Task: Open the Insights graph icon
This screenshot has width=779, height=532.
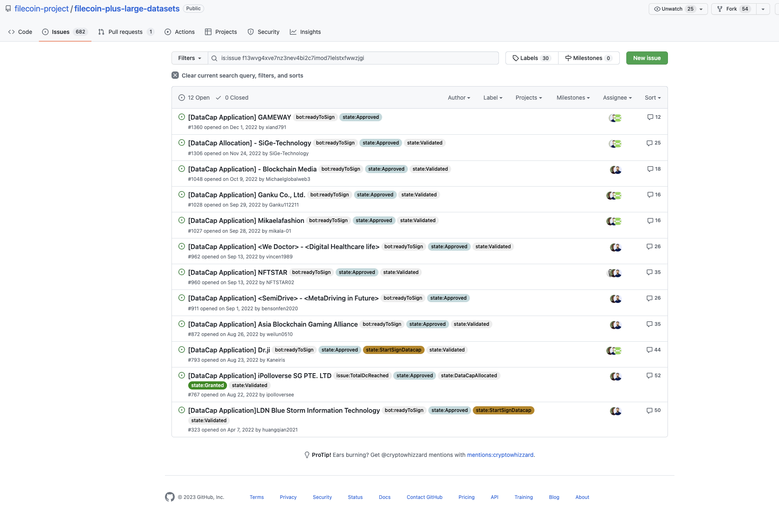Action: [294, 32]
